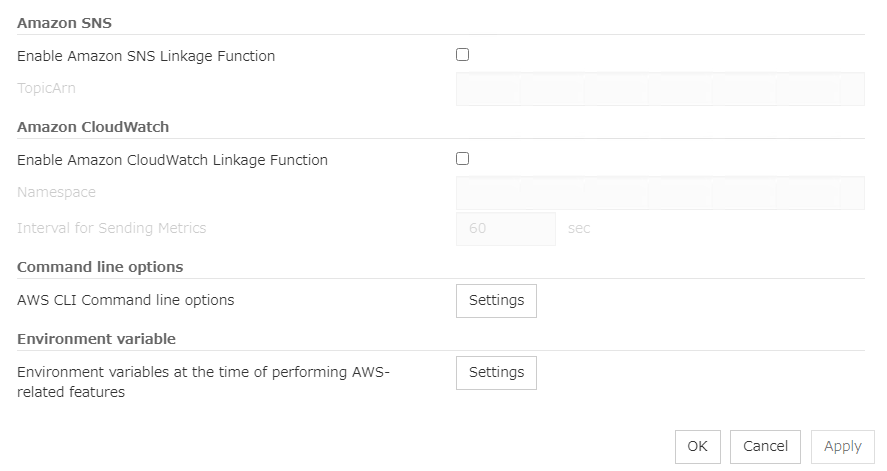The height and width of the screenshot is (471, 887).
Task: Click the 'Command line options' section heading
Action: (100, 267)
